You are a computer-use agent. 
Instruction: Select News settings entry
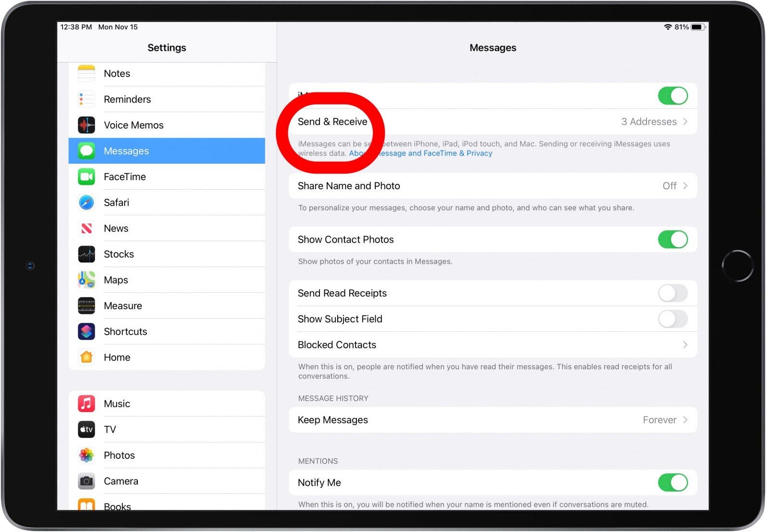167,228
